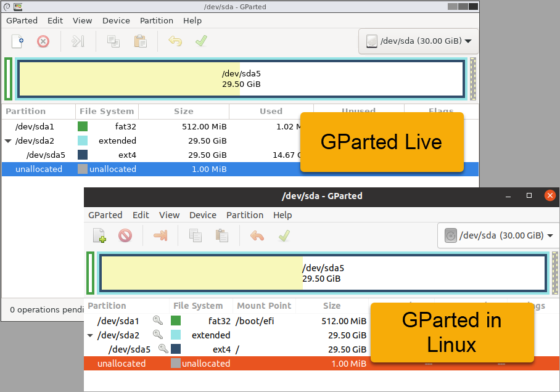Click Resize/Move icon in back GParted window
Image resolution: width=560 pixels, height=392 pixels.
[x=78, y=41]
